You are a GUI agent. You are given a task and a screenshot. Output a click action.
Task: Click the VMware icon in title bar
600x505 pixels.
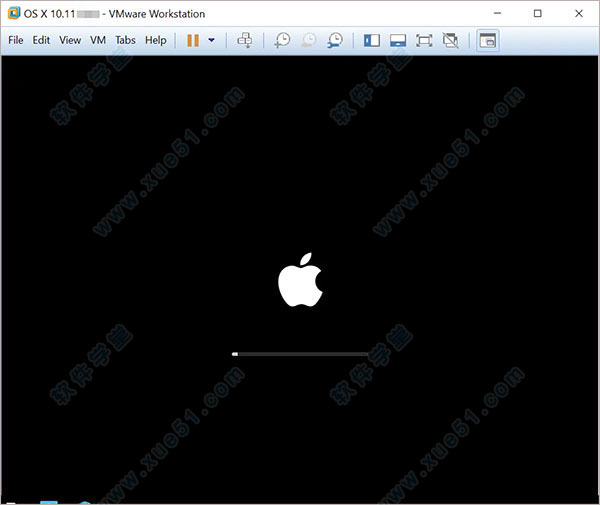click(x=13, y=13)
